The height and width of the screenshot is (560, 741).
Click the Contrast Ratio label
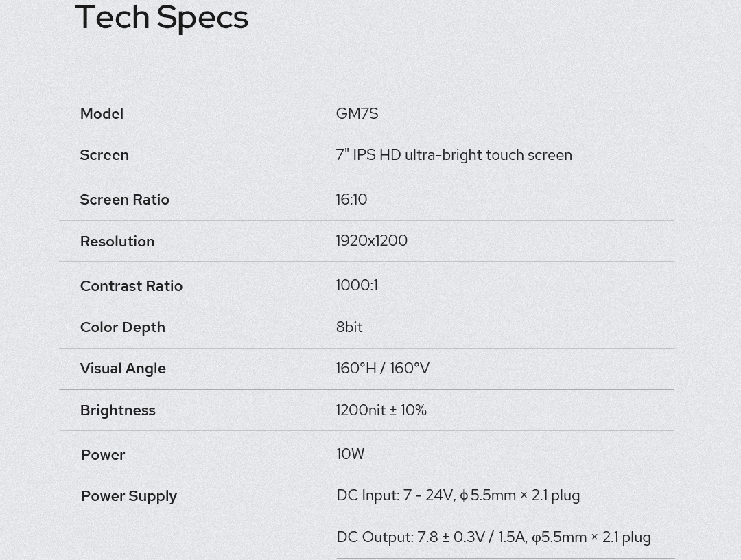131,286
